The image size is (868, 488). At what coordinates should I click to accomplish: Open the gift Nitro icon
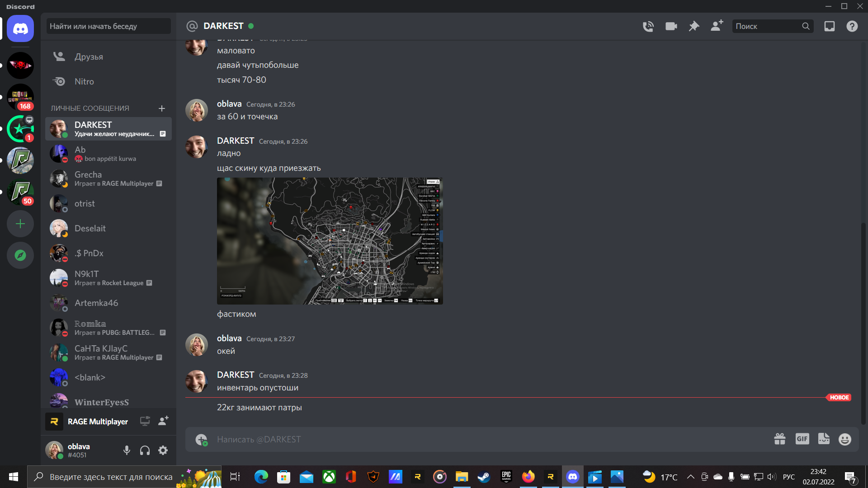pos(780,439)
